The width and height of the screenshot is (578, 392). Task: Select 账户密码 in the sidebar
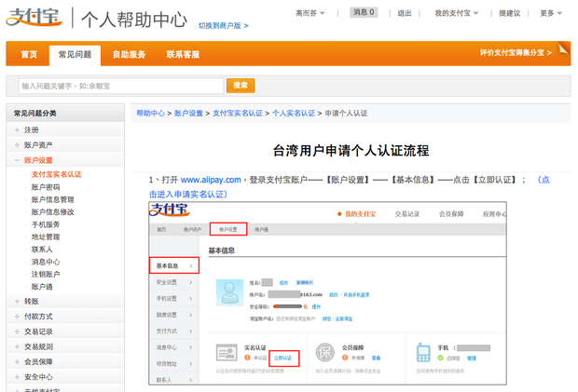(46, 187)
